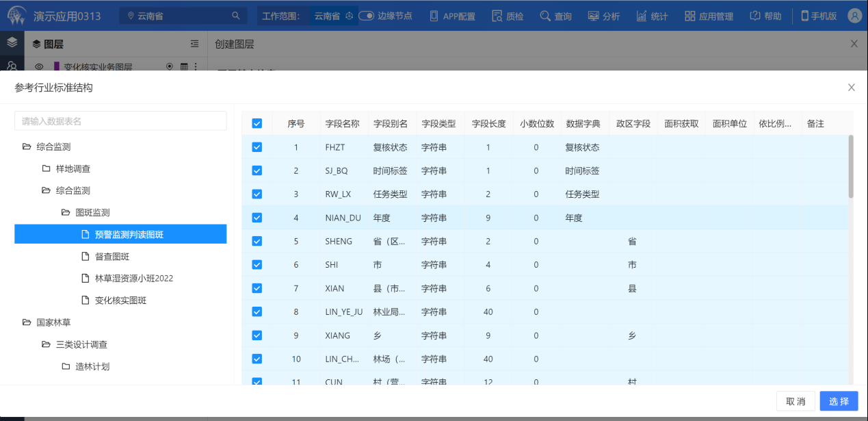
Task: Click the 帮助 help icon
Action: tap(755, 16)
